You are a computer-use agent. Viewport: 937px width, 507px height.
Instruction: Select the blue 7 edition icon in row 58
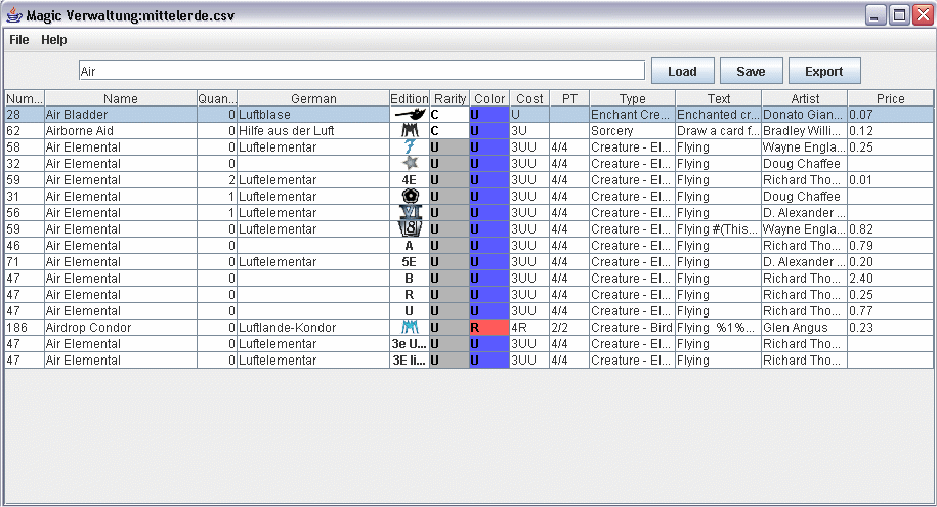pyautogui.click(x=409, y=147)
